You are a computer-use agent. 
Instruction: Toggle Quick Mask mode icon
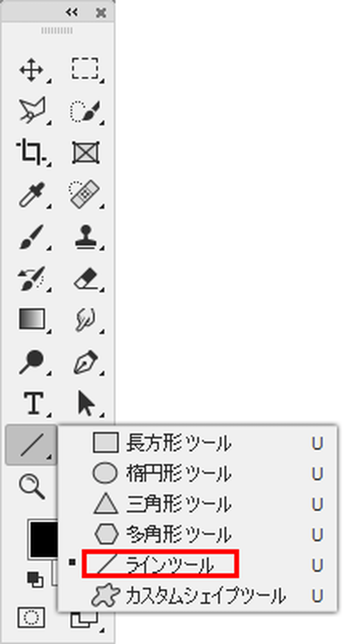[x=31, y=617]
